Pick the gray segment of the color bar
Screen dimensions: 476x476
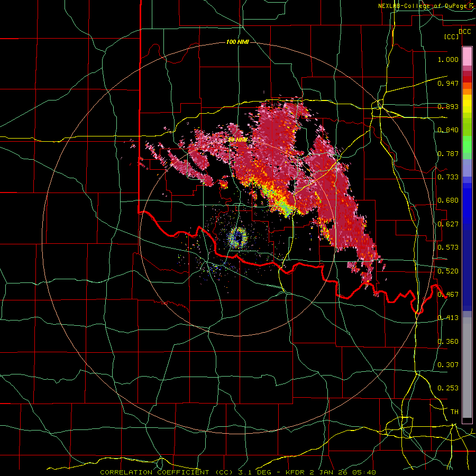467,368
